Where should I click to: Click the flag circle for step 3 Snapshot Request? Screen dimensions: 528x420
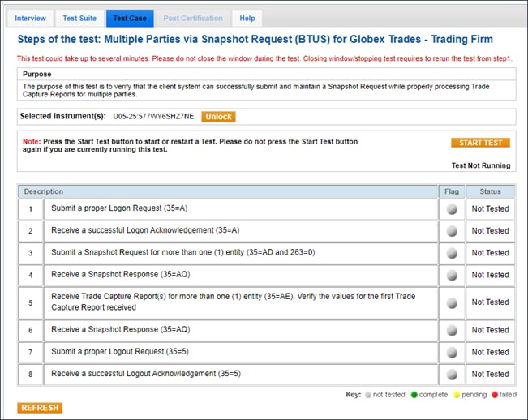click(451, 253)
